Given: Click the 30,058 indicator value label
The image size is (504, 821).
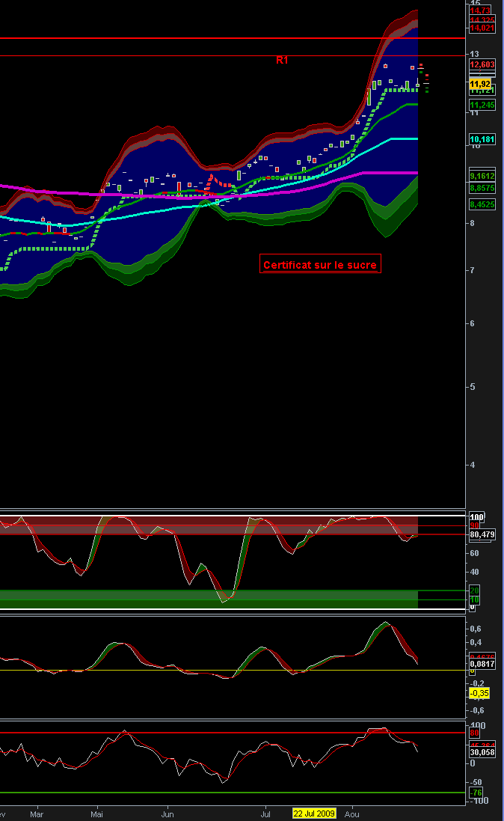Looking at the screenshot, I should [x=482, y=752].
